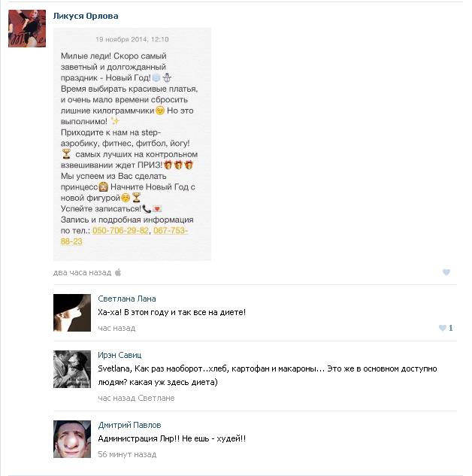
Task: Open post timestamp 'два часа назад'
Action: click(x=82, y=273)
